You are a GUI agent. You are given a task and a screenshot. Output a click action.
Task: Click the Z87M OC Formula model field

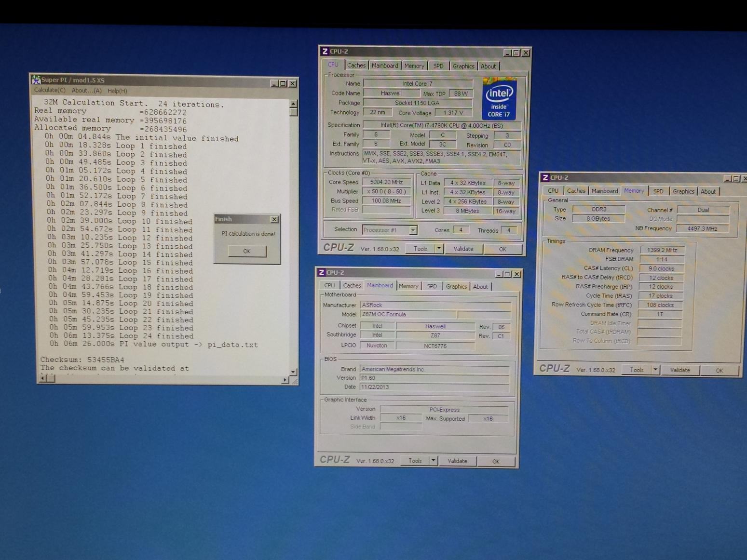tap(408, 314)
